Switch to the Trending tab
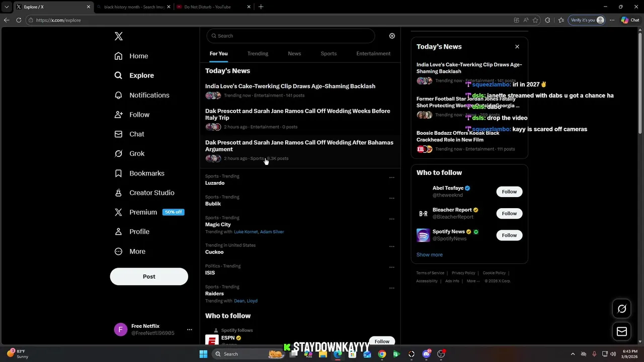Image resolution: width=644 pixels, height=362 pixels. click(x=258, y=53)
